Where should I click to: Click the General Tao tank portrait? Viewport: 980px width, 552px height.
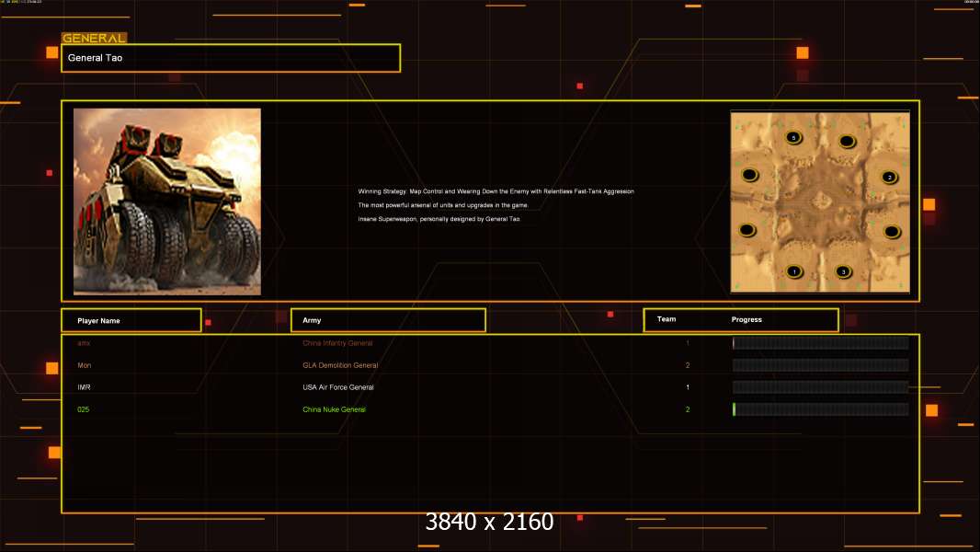click(167, 201)
